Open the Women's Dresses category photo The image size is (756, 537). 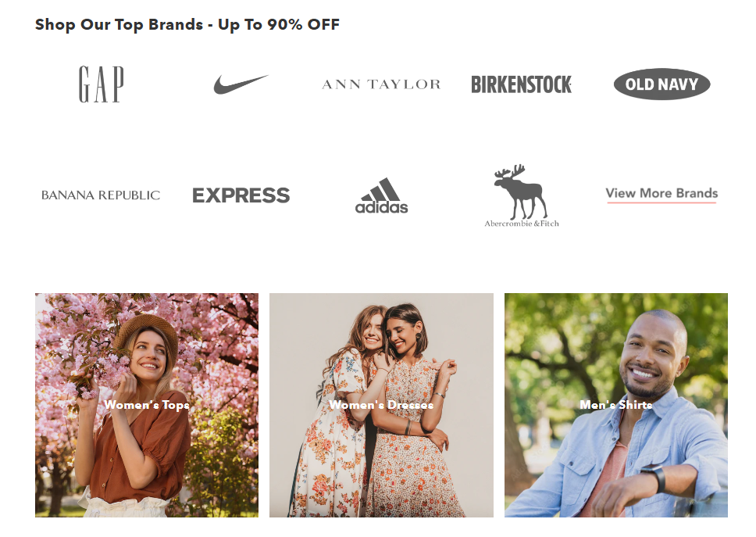coord(381,405)
